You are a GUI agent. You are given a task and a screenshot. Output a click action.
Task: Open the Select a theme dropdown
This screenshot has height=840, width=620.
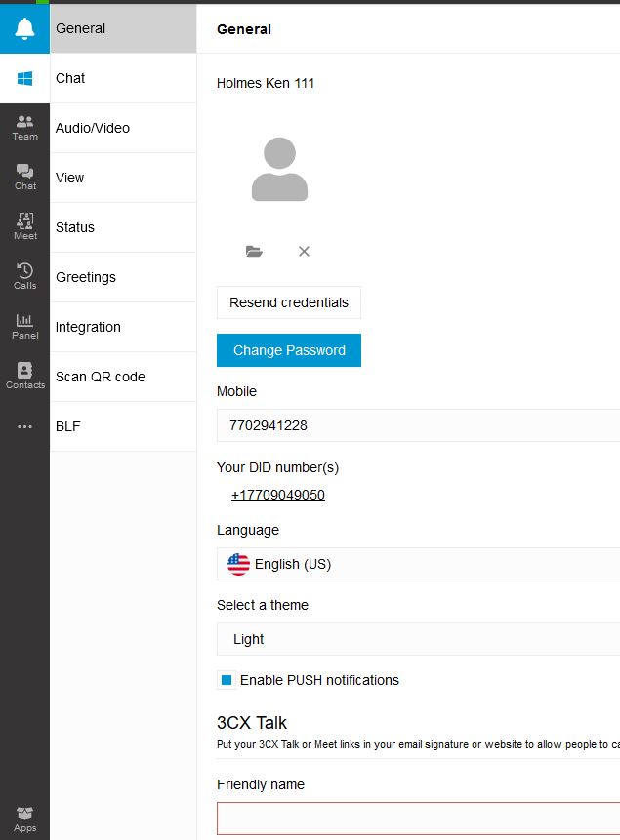click(x=418, y=639)
